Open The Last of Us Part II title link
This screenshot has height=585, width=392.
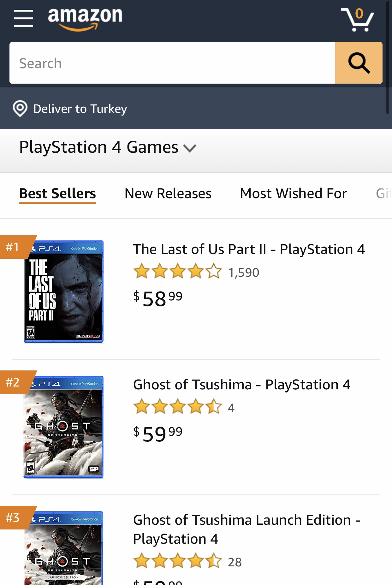(249, 249)
